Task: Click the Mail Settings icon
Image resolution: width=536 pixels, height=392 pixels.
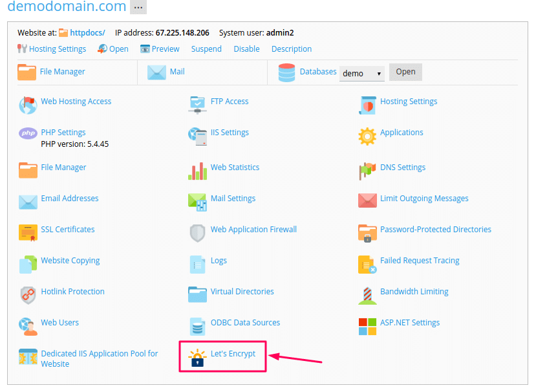Action: click(198, 202)
